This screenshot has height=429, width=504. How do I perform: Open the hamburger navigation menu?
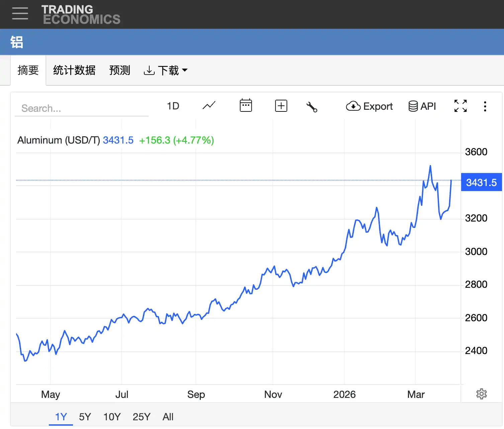click(20, 14)
